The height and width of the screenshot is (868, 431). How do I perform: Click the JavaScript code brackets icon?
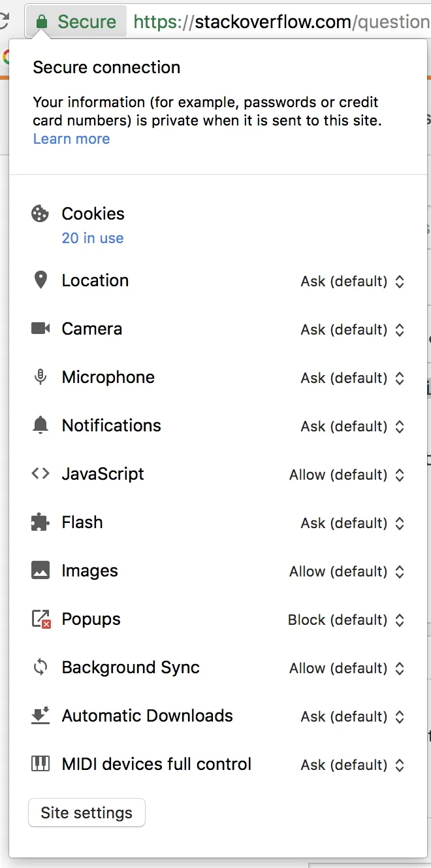[40, 474]
